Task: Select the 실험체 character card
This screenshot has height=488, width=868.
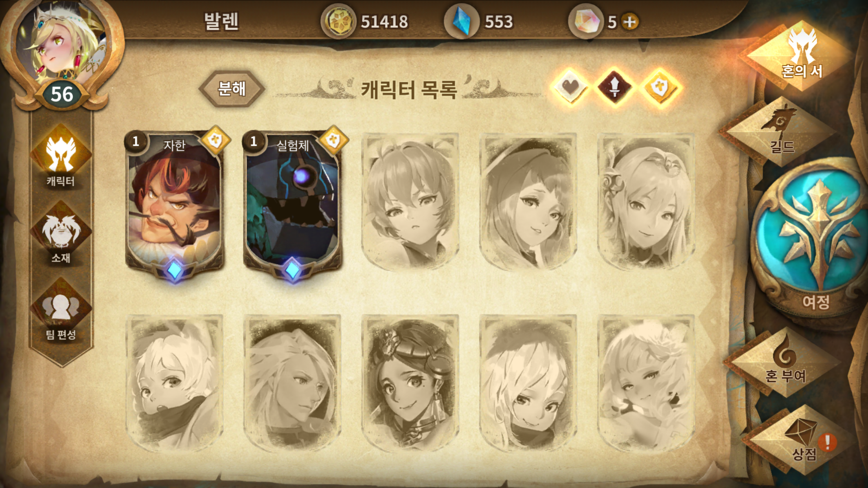Action: coord(292,204)
